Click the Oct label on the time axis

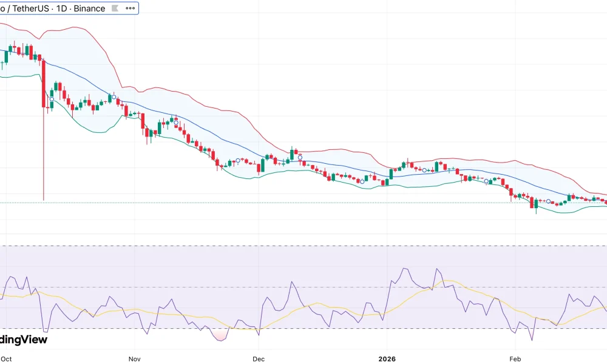tap(6, 359)
